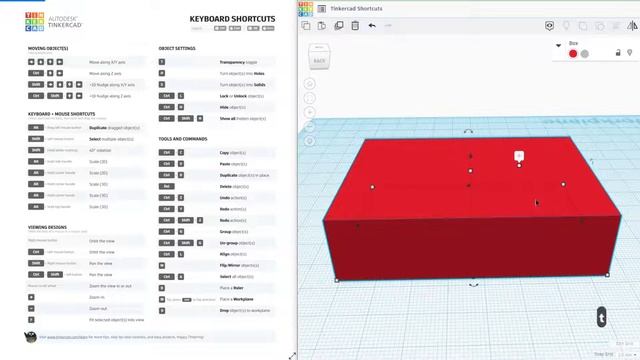Click the Place a Workplane shortcut text
The image size is (640, 360).
pos(237,300)
